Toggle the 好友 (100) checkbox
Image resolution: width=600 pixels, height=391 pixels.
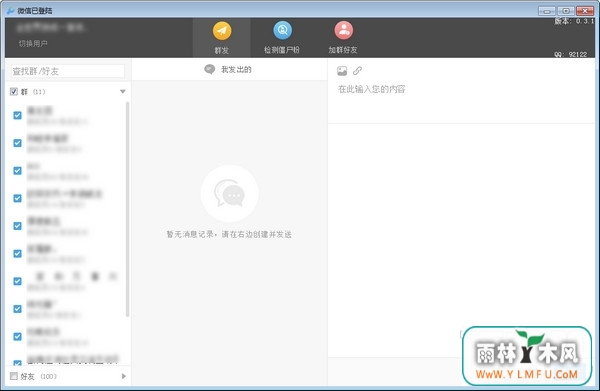[x=14, y=376]
